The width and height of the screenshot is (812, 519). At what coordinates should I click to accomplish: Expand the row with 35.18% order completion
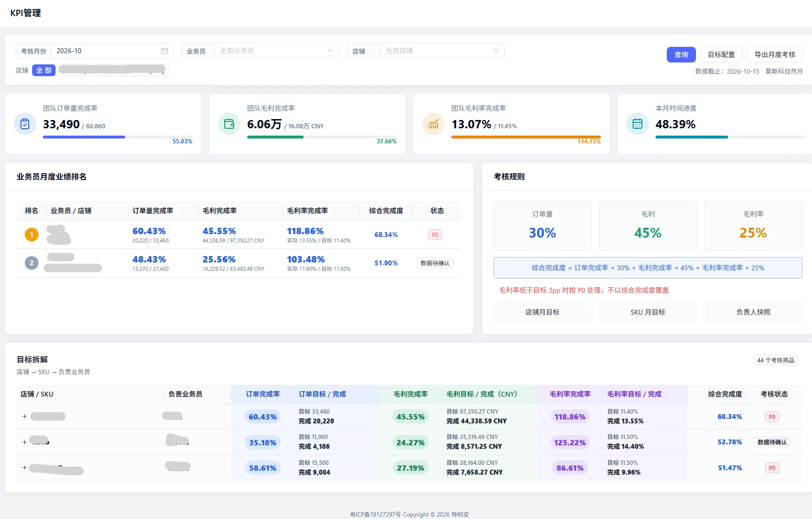24,442
